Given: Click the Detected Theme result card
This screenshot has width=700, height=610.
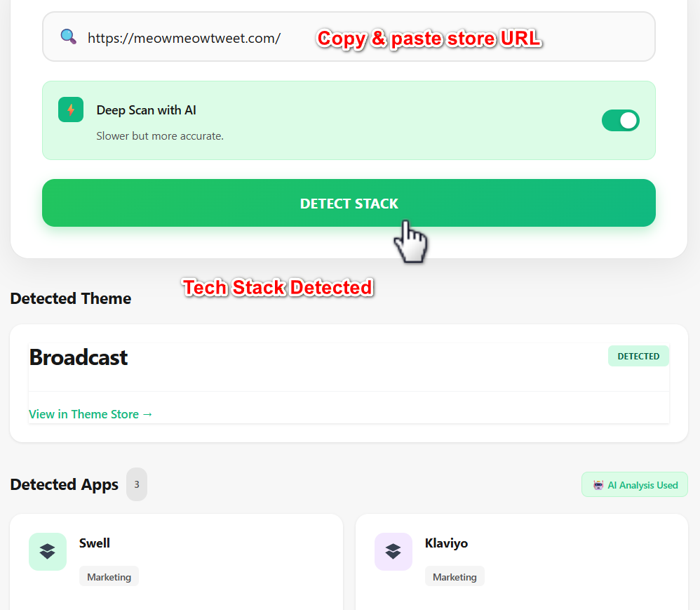Looking at the screenshot, I should pyautogui.click(x=349, y=383).
